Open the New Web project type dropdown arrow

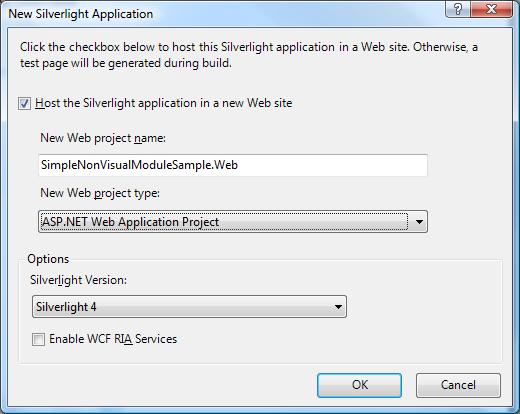pyautogui.click(x=419, y=221)
